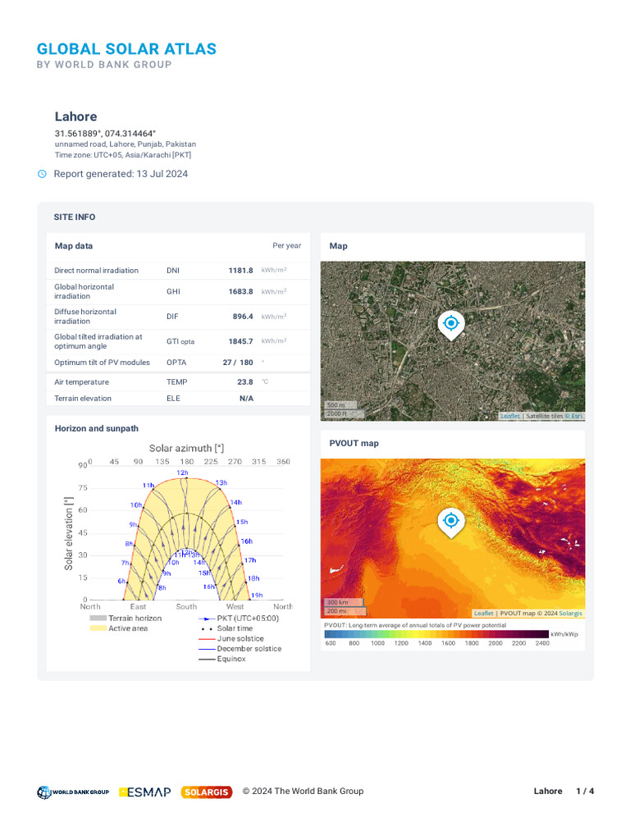The image size is (630, 840).
Task: Select GHI value '1683.8'
Action: (240, 291)
